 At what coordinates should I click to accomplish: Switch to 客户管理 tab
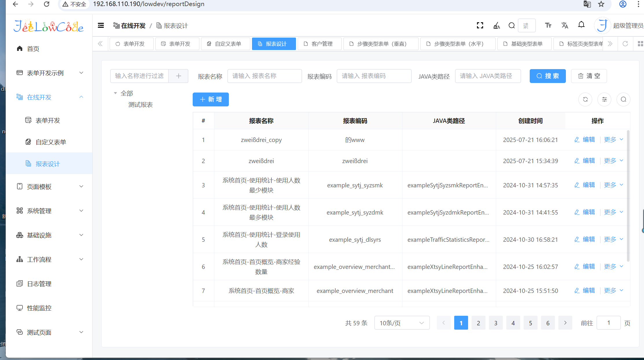319,44
